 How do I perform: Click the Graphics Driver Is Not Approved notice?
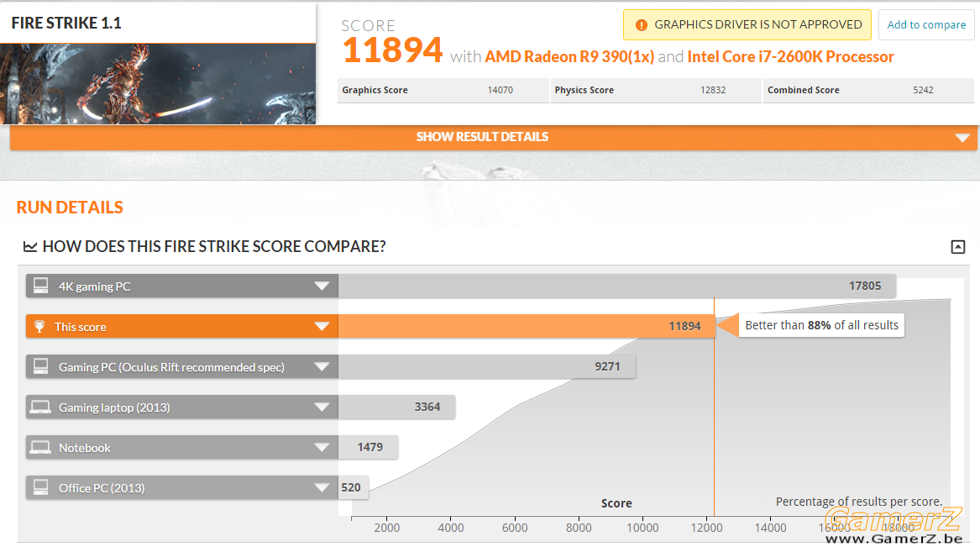point(747,25)
